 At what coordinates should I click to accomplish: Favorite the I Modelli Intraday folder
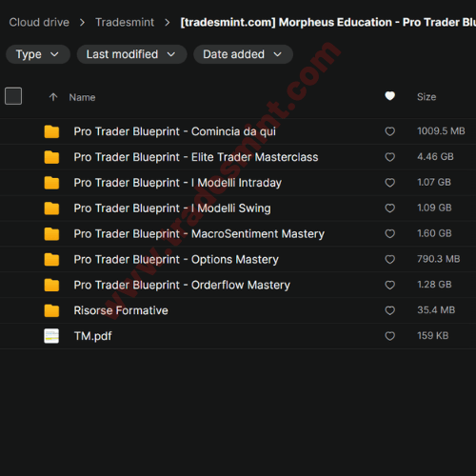390,183
